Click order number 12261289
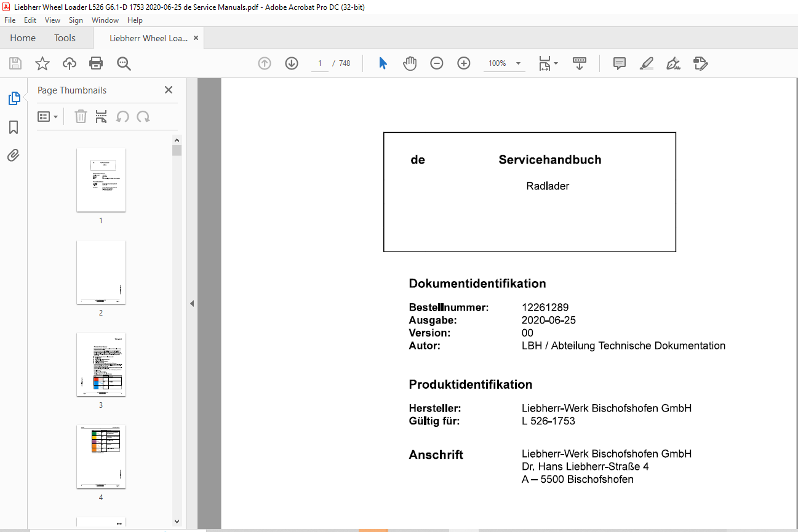798x532 pixels. tap(545, 308)
